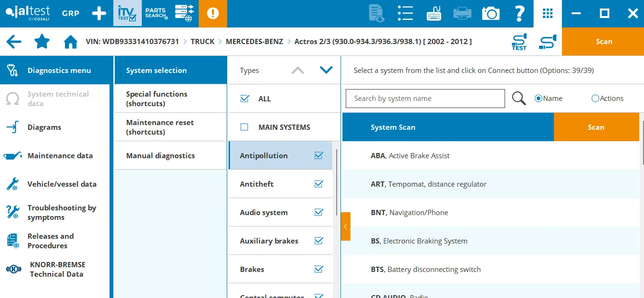Click the connector TEST icon
This screenshot has width=644, height=298.
519,42
